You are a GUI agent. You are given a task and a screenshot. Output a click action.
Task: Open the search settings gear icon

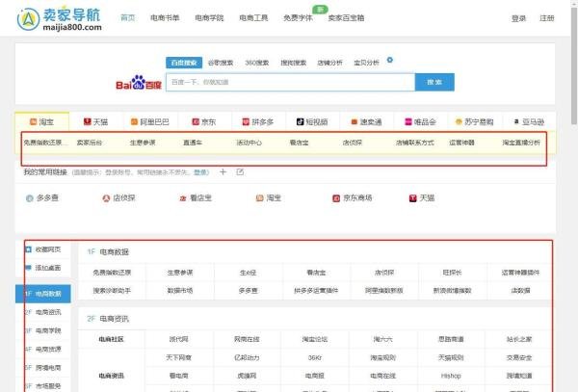(389, 60)
